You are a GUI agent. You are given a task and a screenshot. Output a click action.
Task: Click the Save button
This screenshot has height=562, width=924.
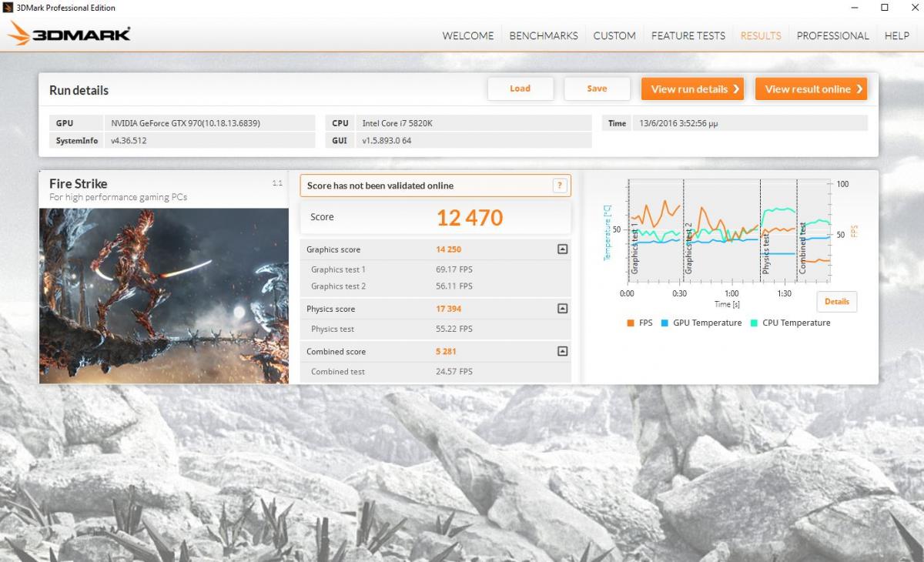(597, 89)
